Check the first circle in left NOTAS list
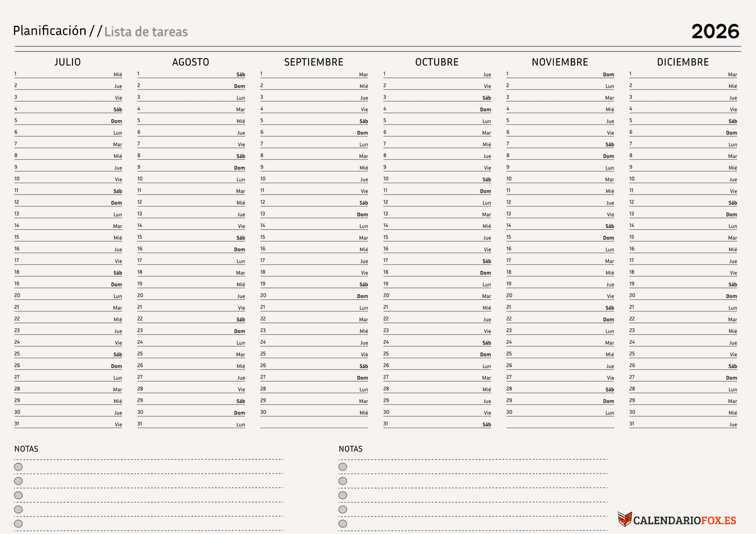Image resolution: width=756 pixels, height=534 pixels. (x=18, y=467)
